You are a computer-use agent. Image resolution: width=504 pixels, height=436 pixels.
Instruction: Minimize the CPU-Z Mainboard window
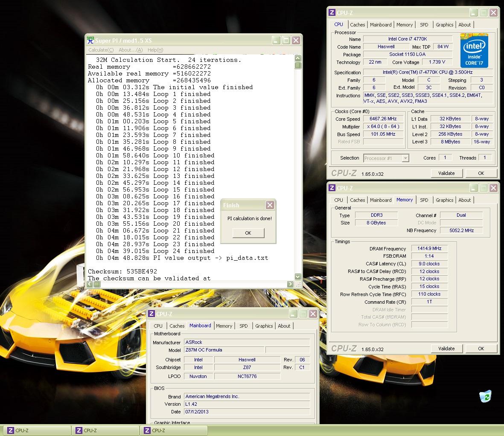point(293,314)
